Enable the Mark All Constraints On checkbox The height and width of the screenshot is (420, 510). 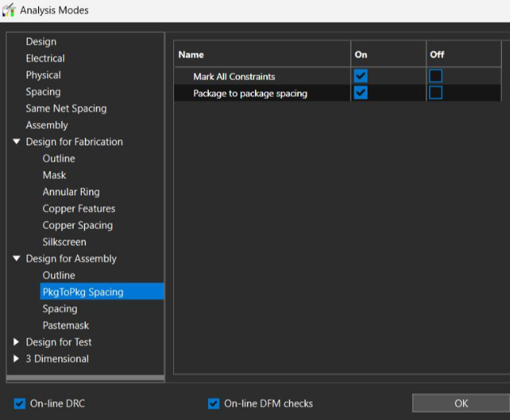click(360, 76)
